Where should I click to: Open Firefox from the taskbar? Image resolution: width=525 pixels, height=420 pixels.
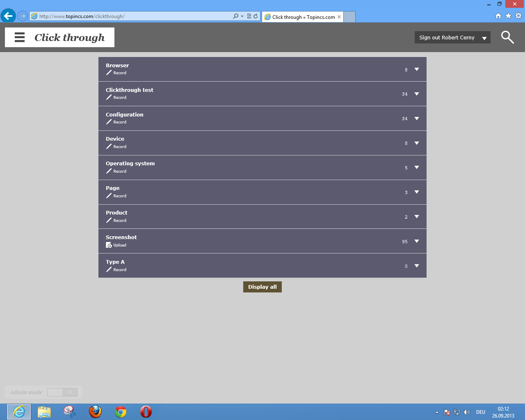coord(95,411)
